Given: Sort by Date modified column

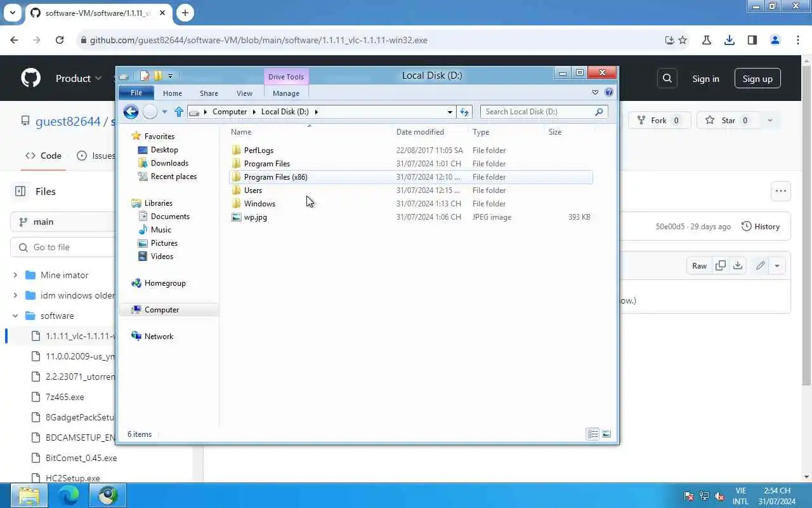Looking at the screenshot, I should pos(420,132).
